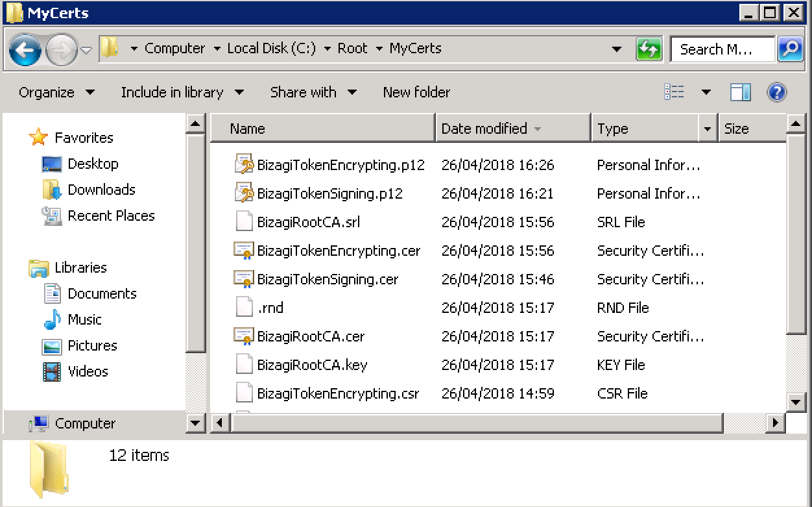Select BizagiTokenSigning.p12 file icon
The width and height of the screenshot is (812, 507).
pos(244,193)
